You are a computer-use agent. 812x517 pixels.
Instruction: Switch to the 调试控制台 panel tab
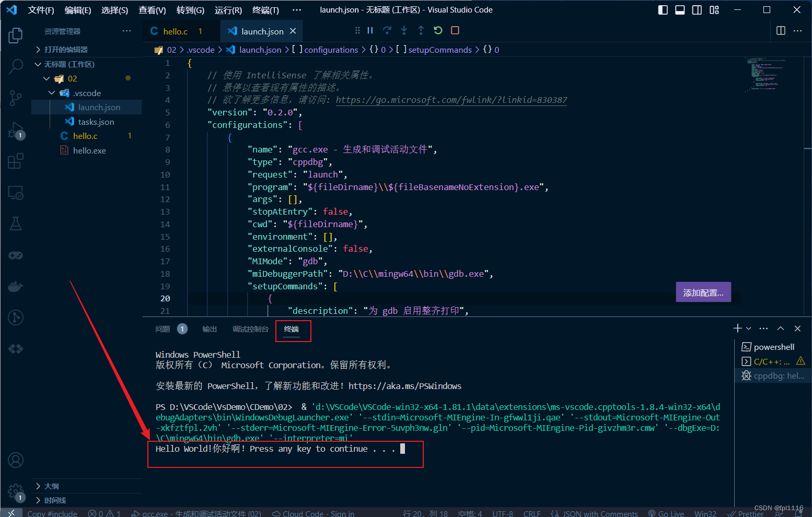250,329
